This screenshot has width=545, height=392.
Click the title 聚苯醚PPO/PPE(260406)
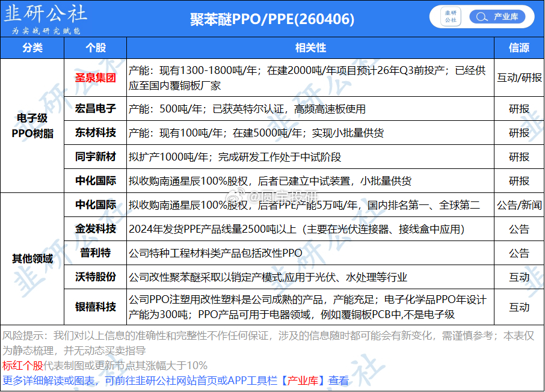pos(272,19)
